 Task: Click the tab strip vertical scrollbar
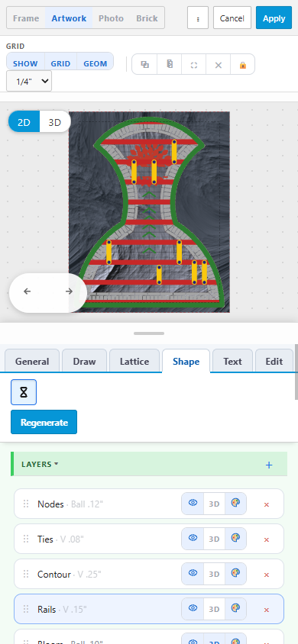click(x=296, y=372)
